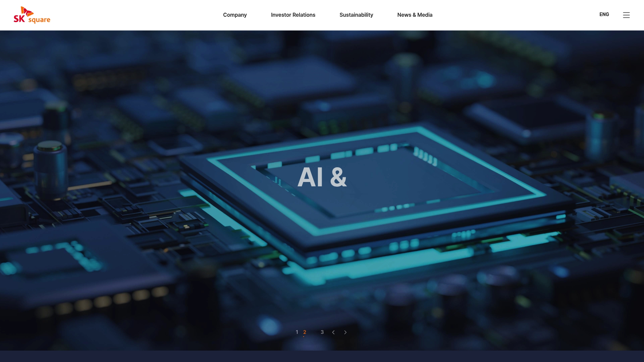This screenshot has height=362, width=644.
Task: Select the highlighted slide 2 indicator
Action: click(305, 332)
